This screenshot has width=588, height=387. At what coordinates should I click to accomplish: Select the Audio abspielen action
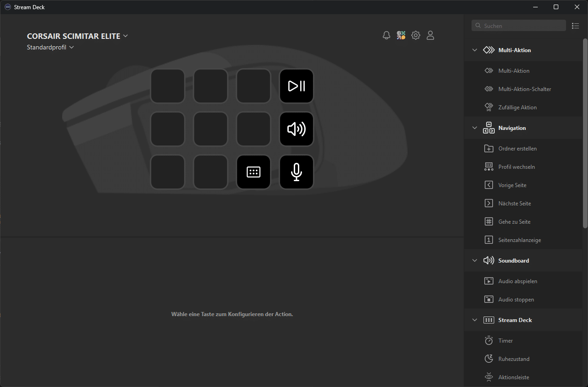(x=517, y=281)
